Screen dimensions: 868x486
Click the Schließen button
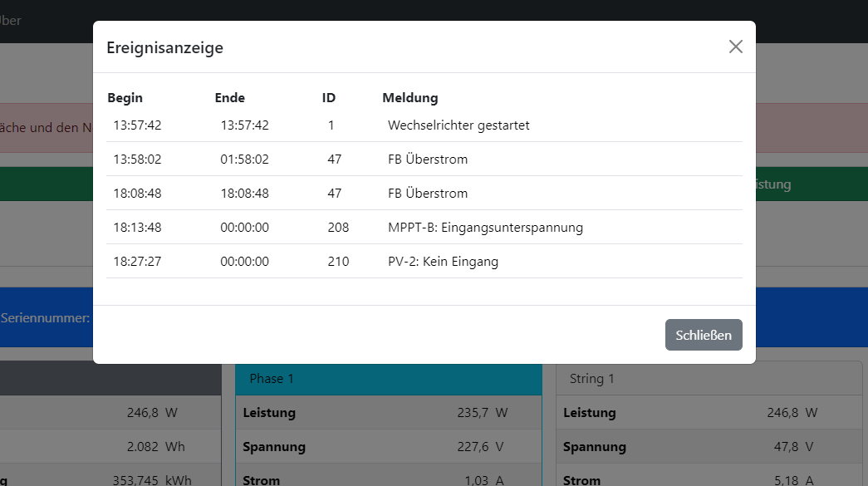pyautogui.click(x=704, y=335)
